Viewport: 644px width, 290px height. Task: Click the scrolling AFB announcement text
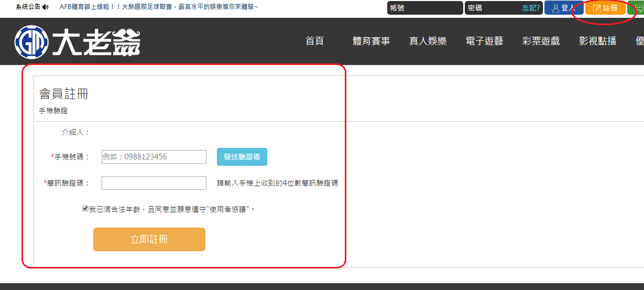coord(159,7)
